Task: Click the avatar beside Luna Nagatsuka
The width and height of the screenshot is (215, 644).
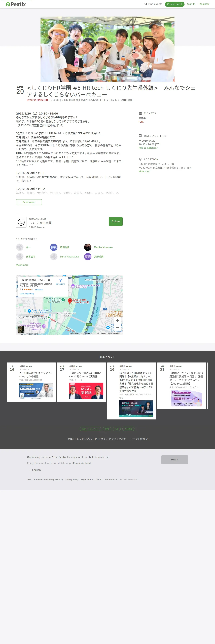Action: pos(54,257)
